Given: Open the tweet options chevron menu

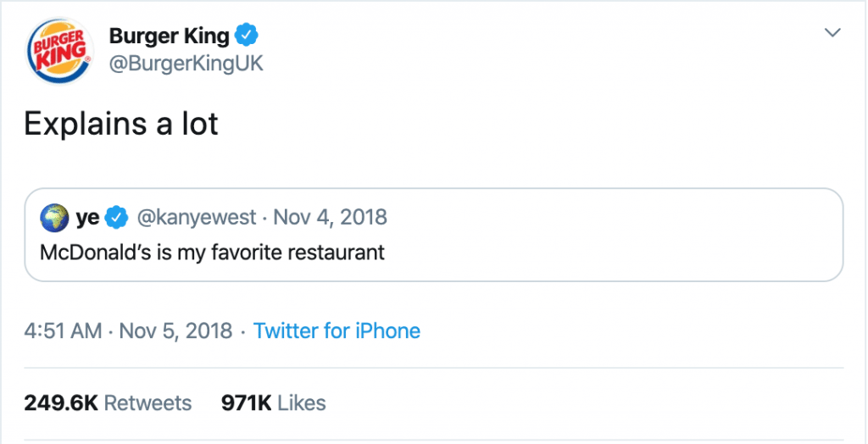Looking at the screenshot, I should point(833,33).
